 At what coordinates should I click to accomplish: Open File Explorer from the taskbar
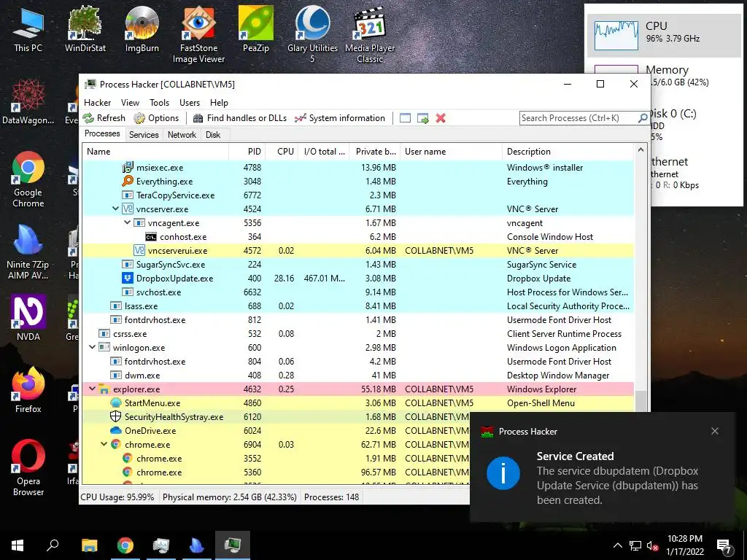coord(89,545)
